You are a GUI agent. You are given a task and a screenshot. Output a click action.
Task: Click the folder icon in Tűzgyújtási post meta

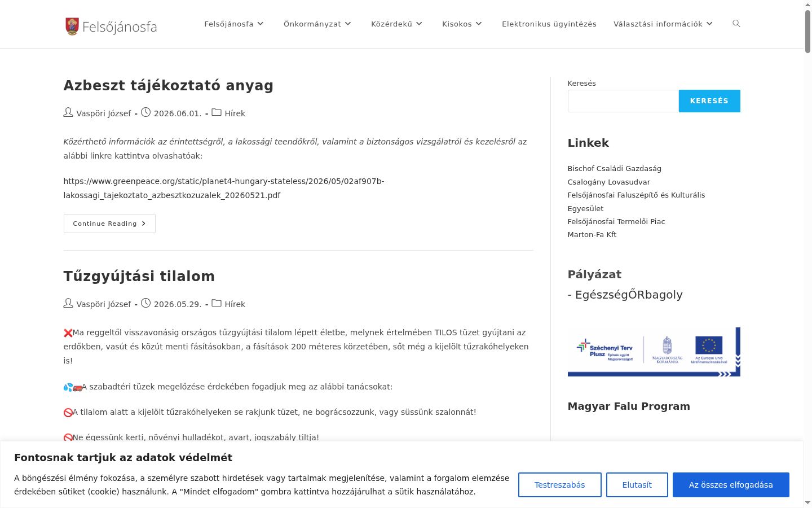point(217,304)
